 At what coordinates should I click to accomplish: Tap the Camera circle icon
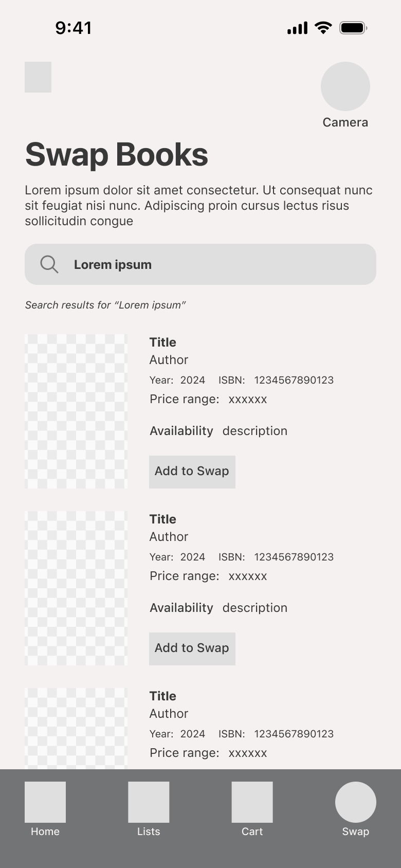point(345,86)
